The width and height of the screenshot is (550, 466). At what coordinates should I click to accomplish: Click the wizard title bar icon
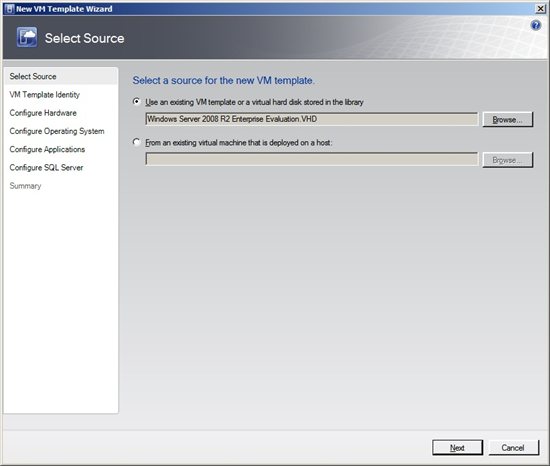10,9
